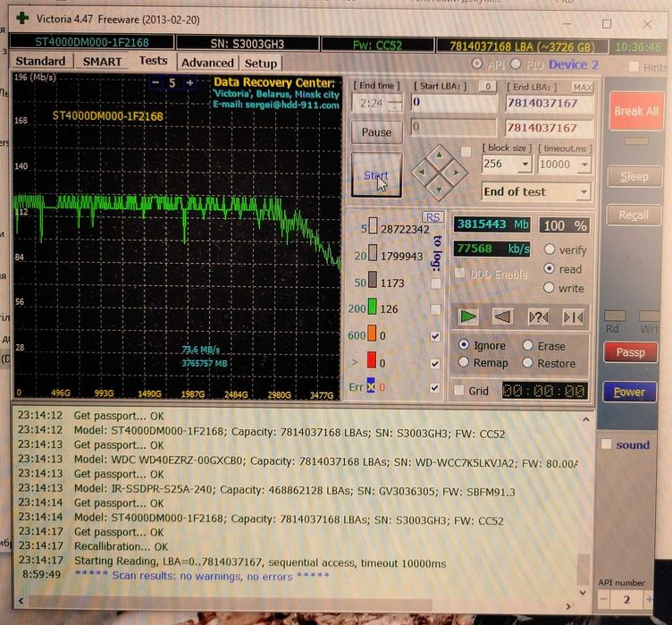Click the green Victoria cross title icon
Screen dimensions: 672x625
(22, 18)
